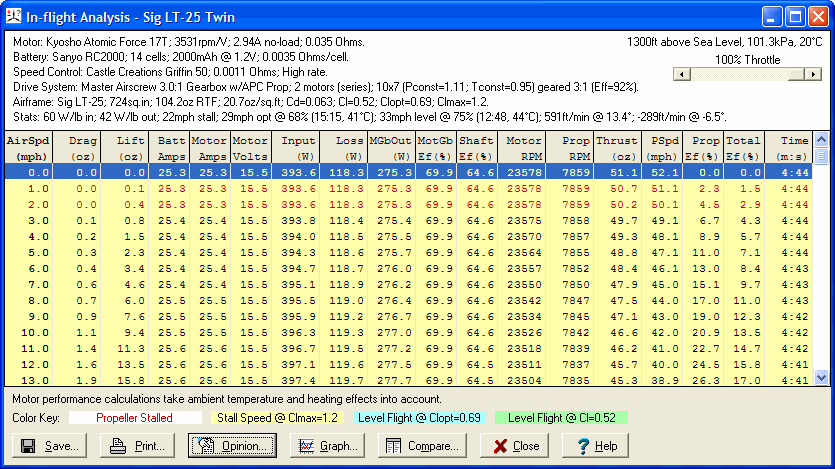Click the table icon on Compare button
This screenshot has height=469, width=835.
(x=394, y=446)
